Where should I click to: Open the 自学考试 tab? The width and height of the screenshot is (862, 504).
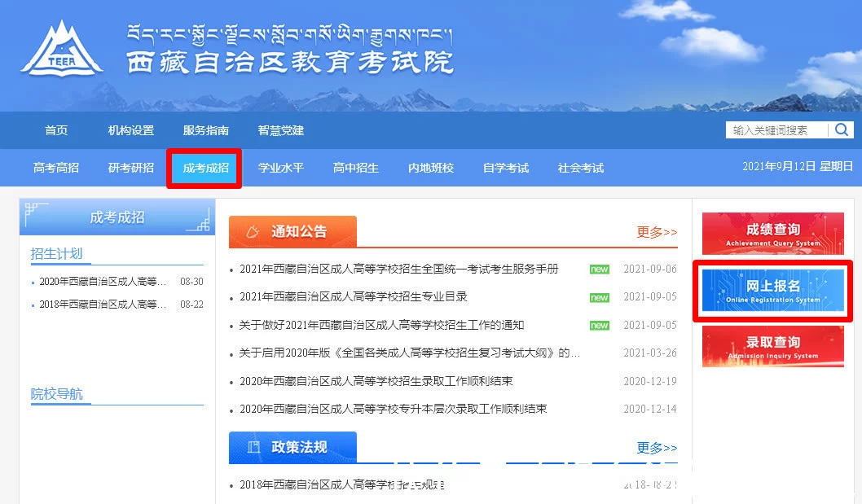point(505,168)
